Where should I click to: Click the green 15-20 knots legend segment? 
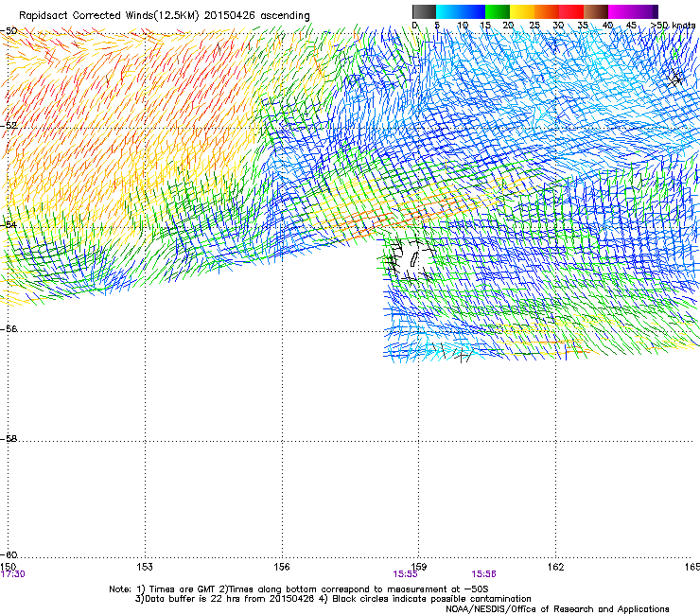498,11
